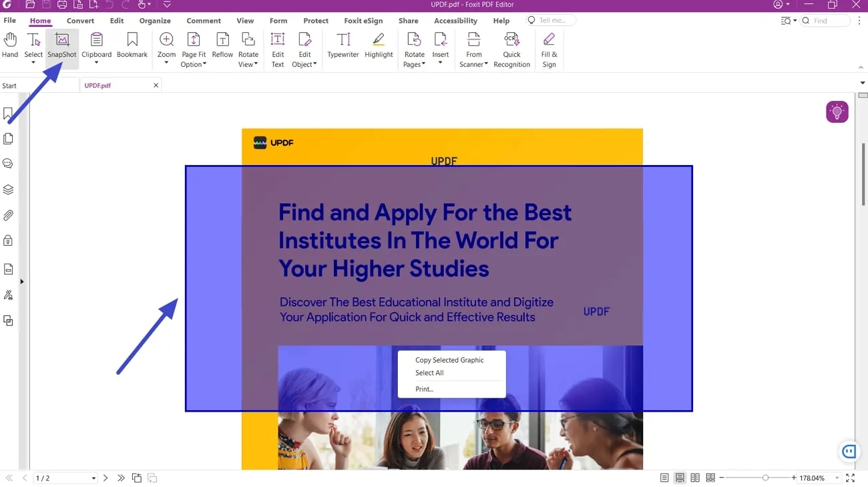Launch Quick Recognition OCR
868x487 pixels.
tap(511, 47)
